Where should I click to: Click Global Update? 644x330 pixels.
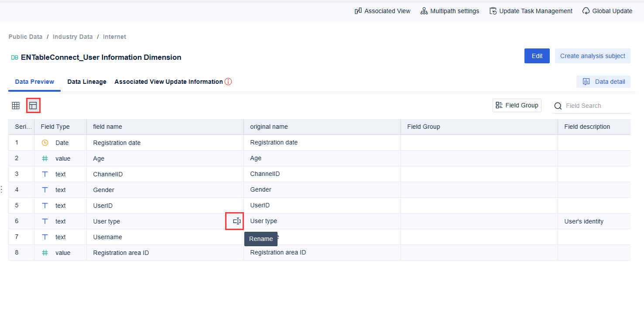[607, 11]
